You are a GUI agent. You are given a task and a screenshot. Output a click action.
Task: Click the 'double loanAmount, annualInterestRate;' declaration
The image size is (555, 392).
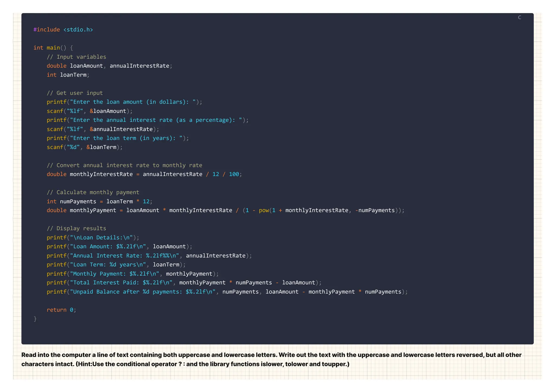tap(109, 66)
